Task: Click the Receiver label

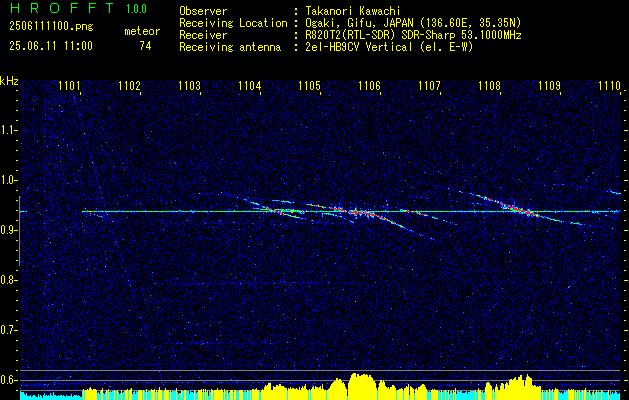Action: click(203, 35)
